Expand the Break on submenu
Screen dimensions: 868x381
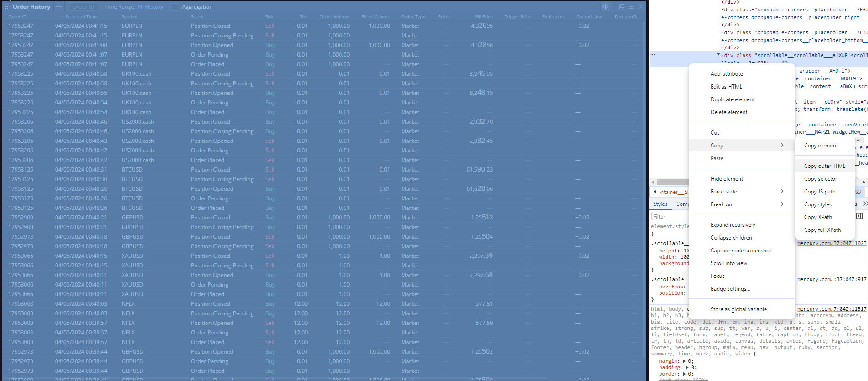coord(782,204)
